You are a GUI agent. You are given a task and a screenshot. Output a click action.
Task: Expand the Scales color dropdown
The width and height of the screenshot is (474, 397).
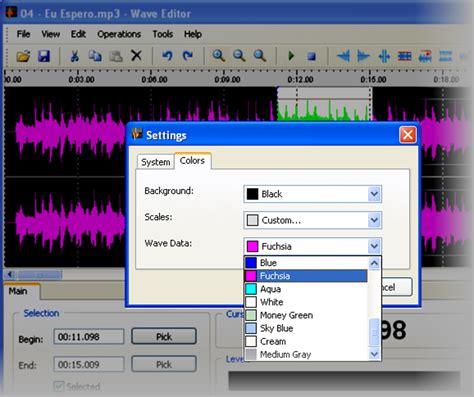[374, 220]
